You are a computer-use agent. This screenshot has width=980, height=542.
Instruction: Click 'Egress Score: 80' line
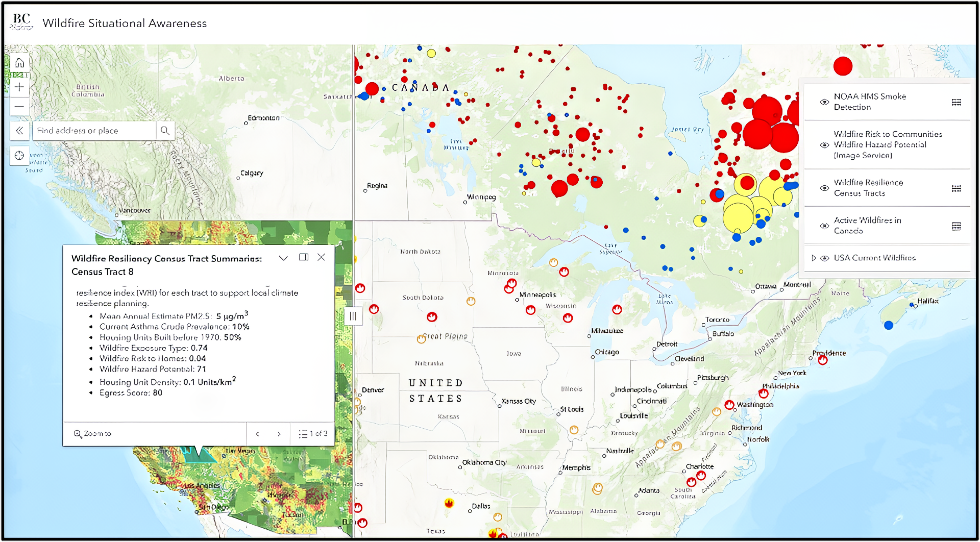[x=130, y=392]
